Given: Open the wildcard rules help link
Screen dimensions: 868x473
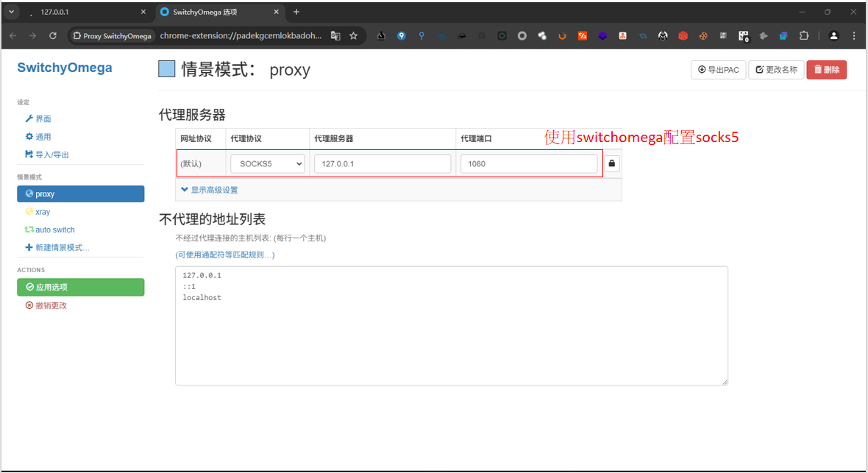Looking at the screenshot, I should tap(225, 255).
